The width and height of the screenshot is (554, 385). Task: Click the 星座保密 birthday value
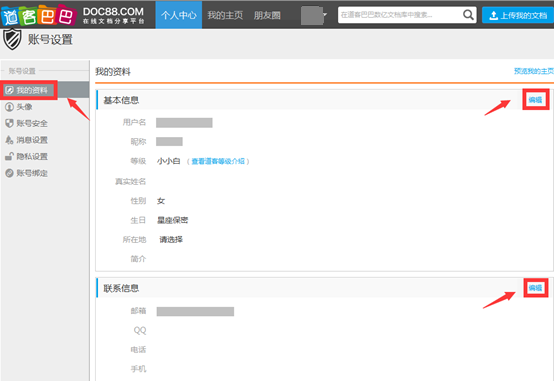[172, 220]
